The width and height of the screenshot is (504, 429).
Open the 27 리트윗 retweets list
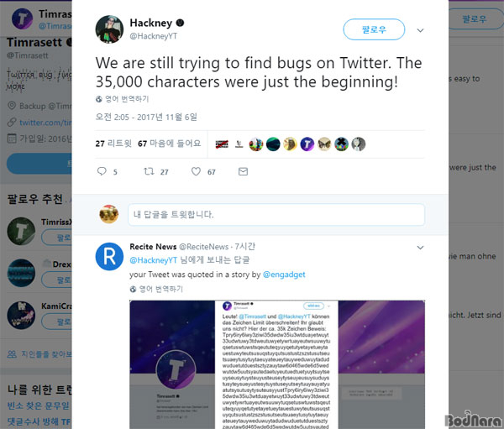(113, 144)
